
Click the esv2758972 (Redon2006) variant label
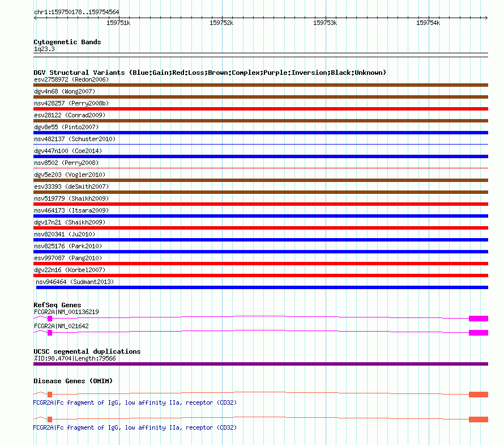[71, 79]
